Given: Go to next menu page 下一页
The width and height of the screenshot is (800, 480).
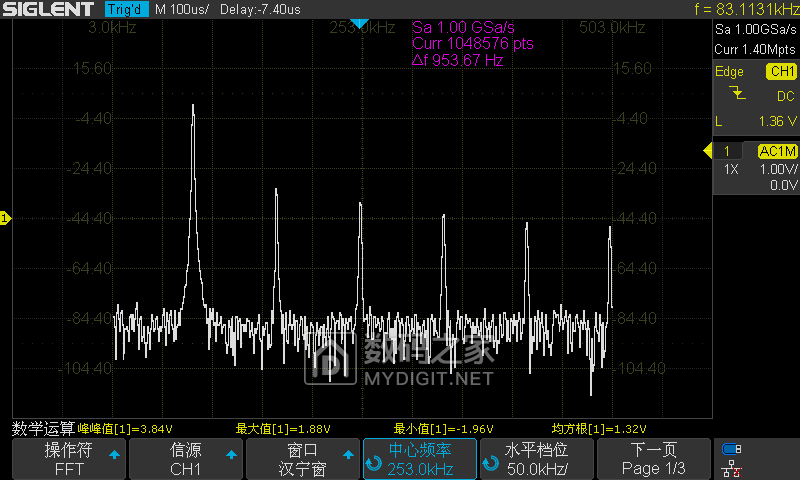Looking at the screenshot, I should 654,459.
